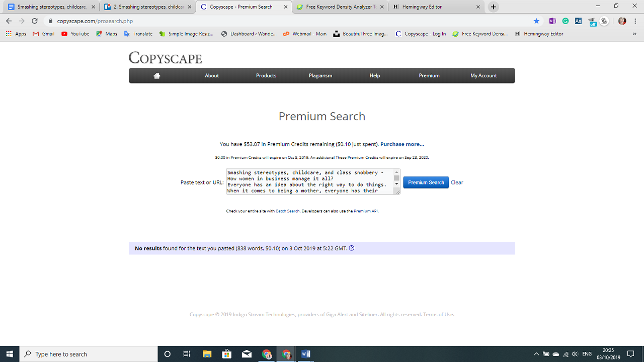Open Cortana circle on taskbar
Viewport: 644px width, 362px height.
(x=168, y=354)
